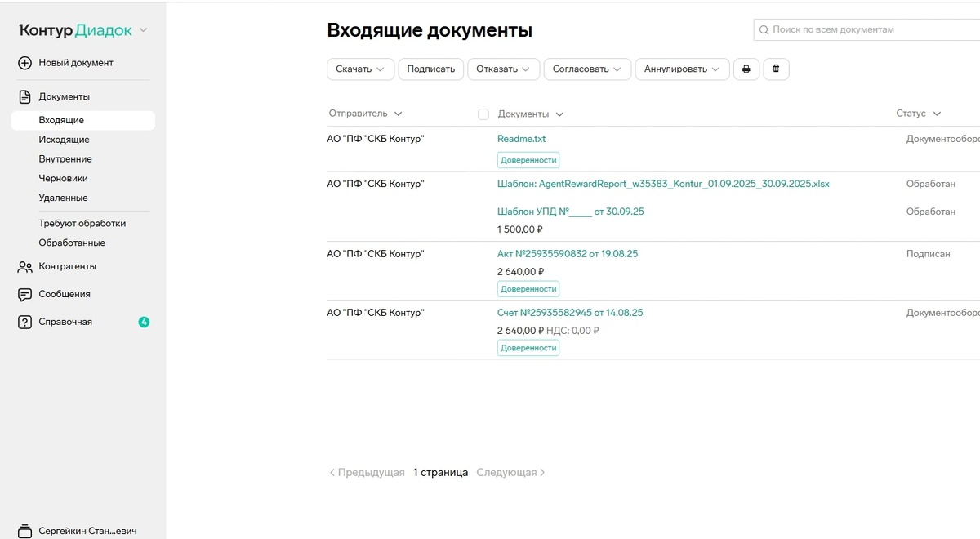
Task: Click the printer icon button
Action: 746,69
